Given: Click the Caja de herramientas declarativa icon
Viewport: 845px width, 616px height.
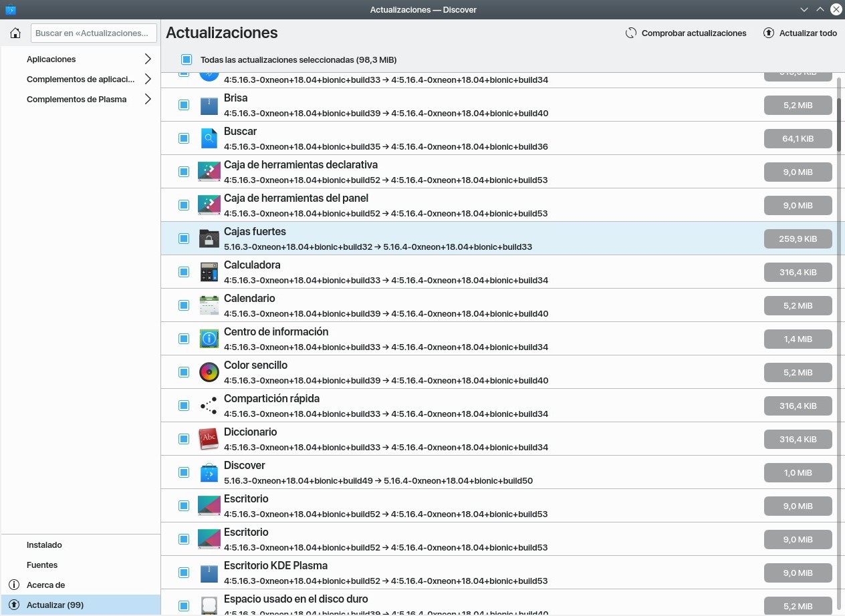Looking at the screenshot, I should 209,172.
